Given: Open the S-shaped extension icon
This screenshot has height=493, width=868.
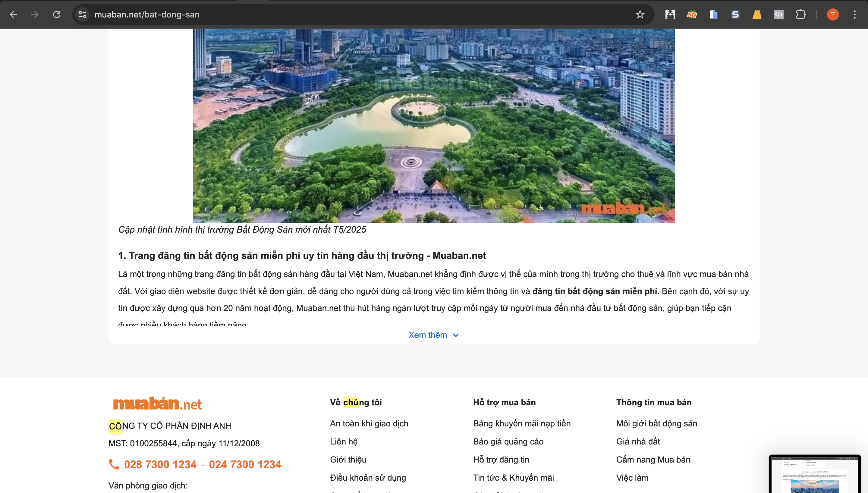Looking at the screenshot, I should click(735, 14).
